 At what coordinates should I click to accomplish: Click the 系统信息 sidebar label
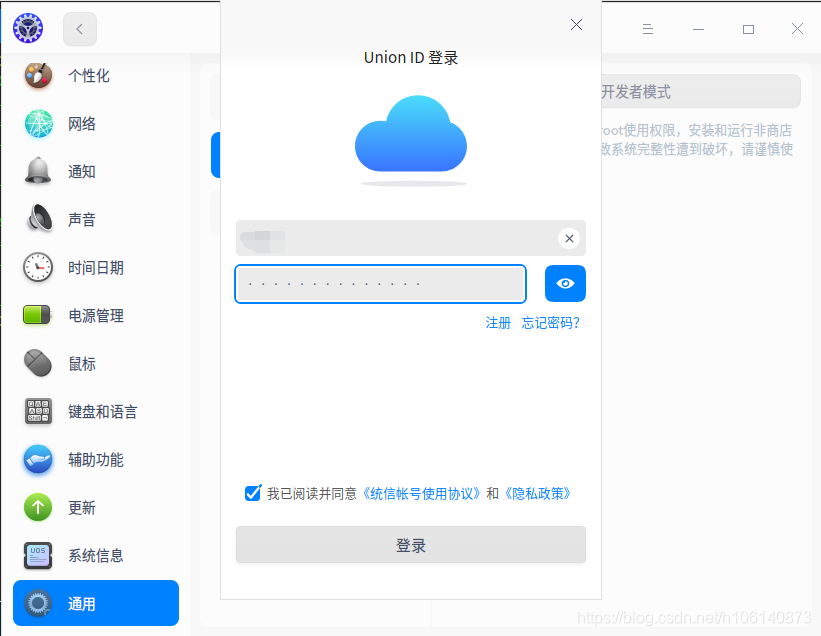coord(96,555)
